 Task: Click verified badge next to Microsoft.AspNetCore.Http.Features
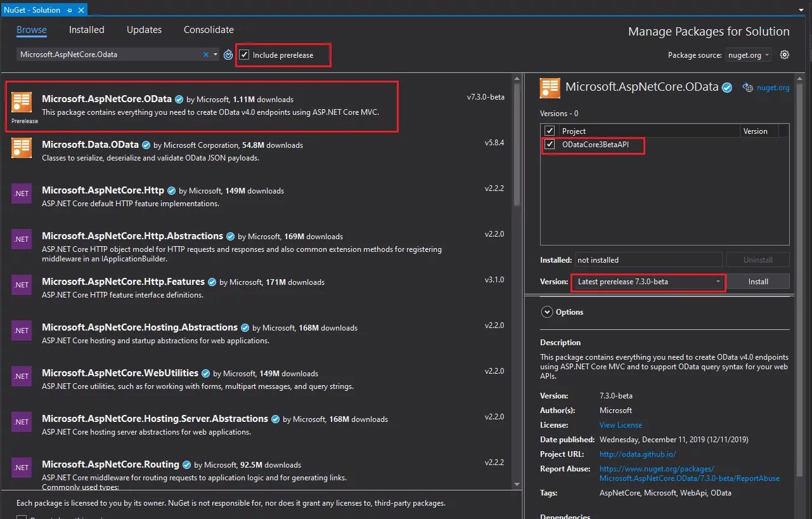coord(212,282)
